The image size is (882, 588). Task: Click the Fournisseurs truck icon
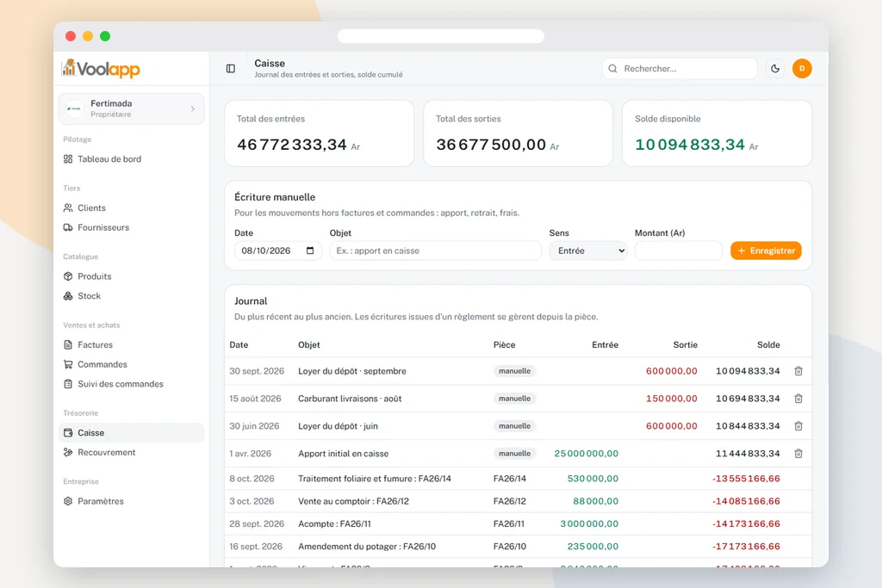(68, 227)
